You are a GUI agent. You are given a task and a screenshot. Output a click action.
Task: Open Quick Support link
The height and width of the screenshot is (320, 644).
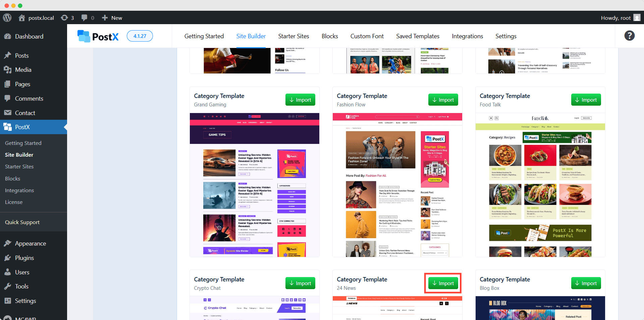point(22,222)
